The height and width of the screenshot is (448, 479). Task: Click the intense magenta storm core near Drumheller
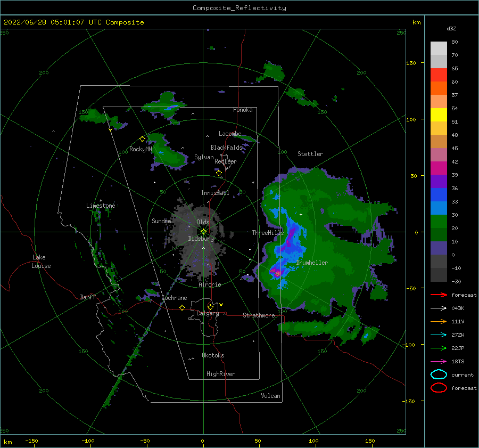(277, 272)
